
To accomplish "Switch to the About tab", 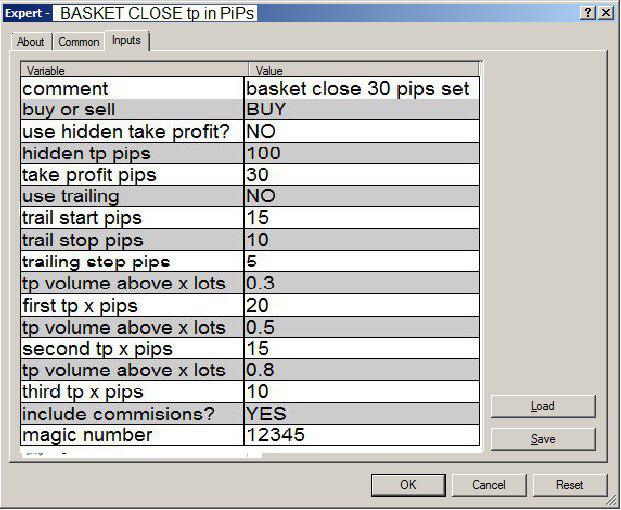I will [31, 41].
